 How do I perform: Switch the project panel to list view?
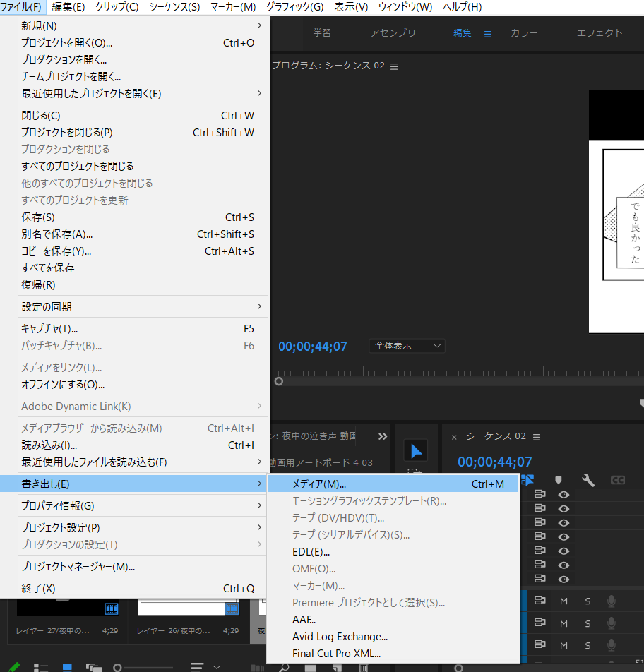pos(42,666)
